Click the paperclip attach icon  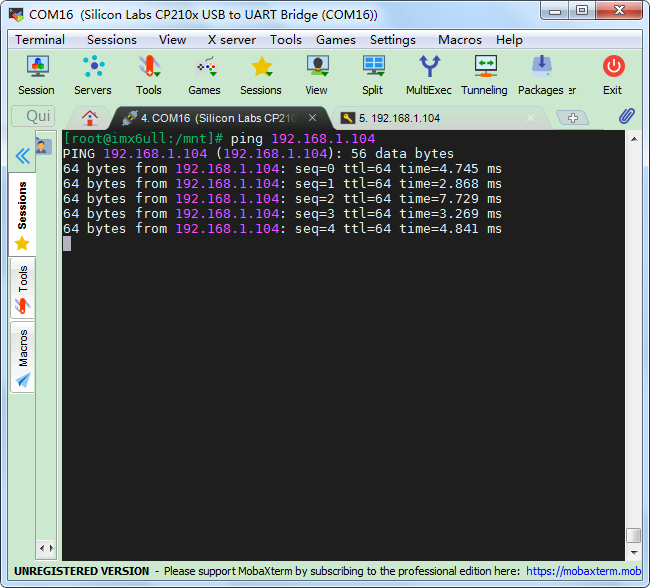tap(626, 117)
